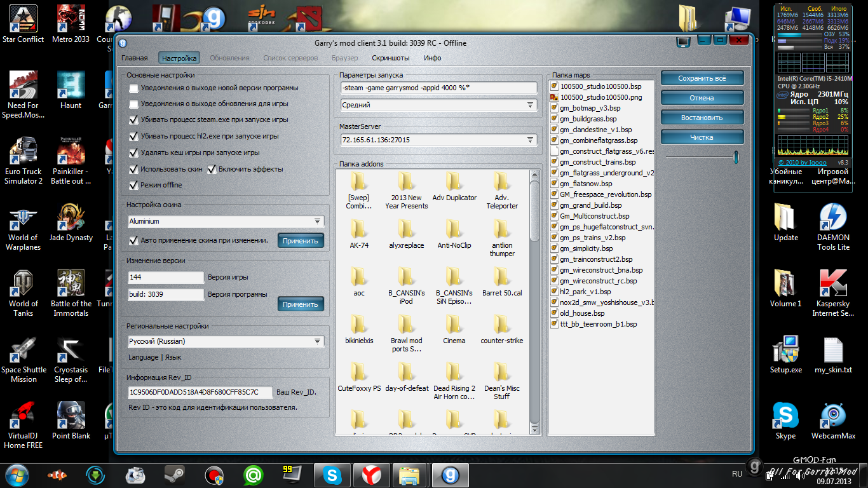Viewport: 868px width, 488px height.
Task: Click the game version field showing 144
Action: click(x=166, y=277)
